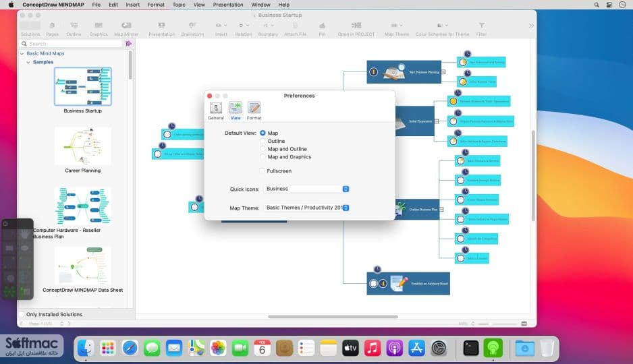Click the Establish an Advisory Board topic
The width and height of the screenshot is (633, 364).
click(408, 283)
